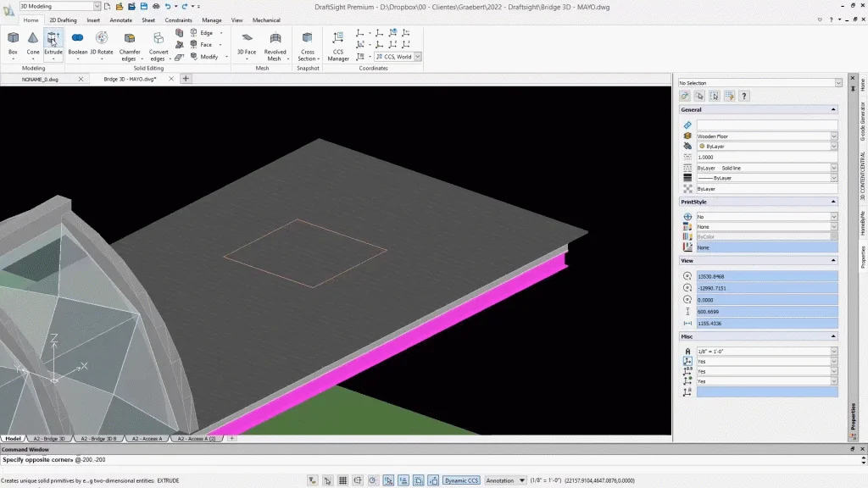Image resolution: width=868 pixels, height=488 pixels.
Task: Click the Boolean operation icon
Action: tap(77, 42)
